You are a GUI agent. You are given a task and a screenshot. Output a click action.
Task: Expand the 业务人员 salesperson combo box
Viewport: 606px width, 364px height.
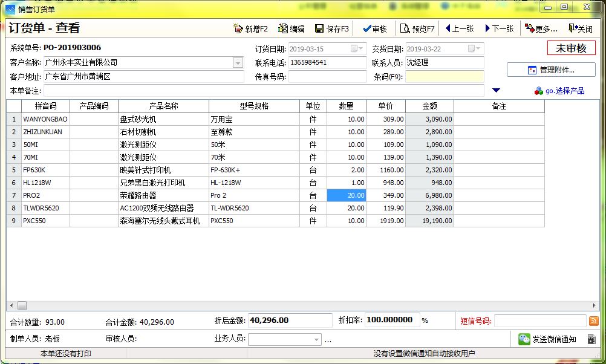[x=316, y=340]
